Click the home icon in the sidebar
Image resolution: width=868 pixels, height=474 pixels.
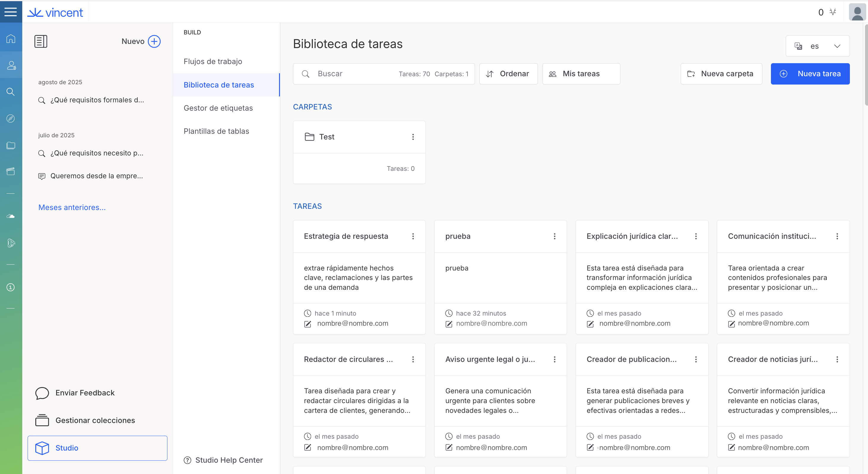[11, 39]
